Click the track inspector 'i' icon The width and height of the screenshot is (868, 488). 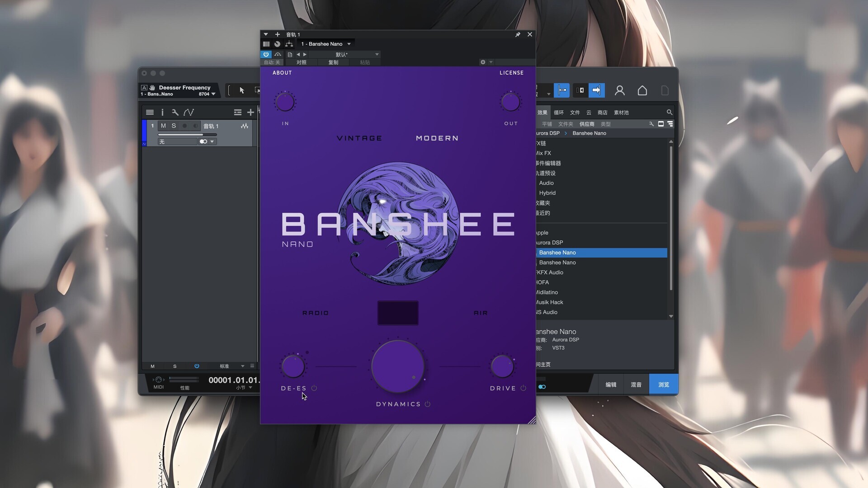[162, 113]
